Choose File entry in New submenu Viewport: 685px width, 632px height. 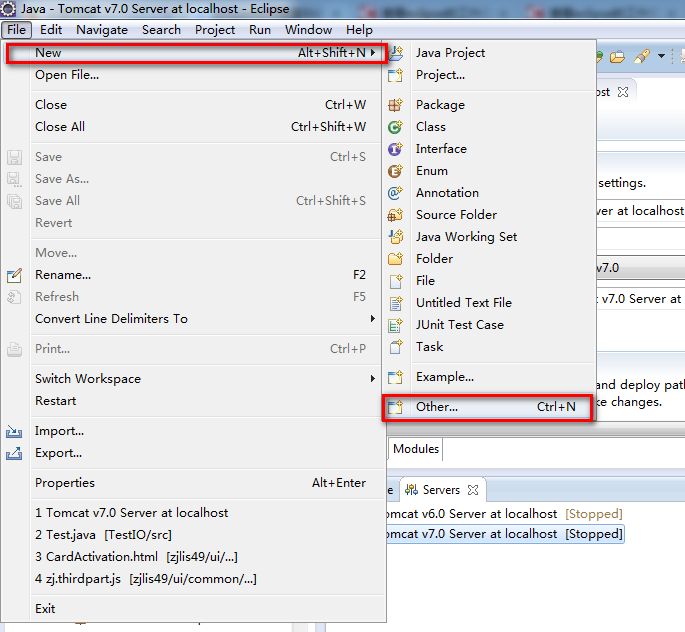(x=488, y=281)
